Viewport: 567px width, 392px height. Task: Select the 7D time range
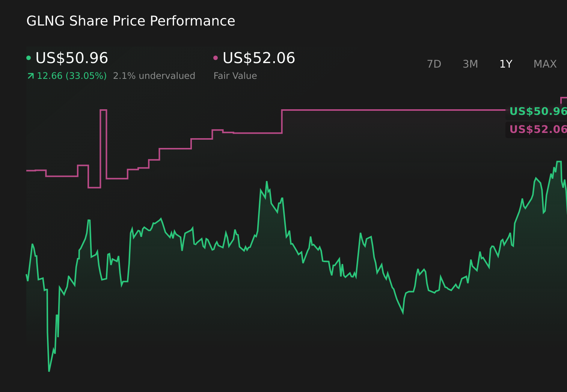434,64
